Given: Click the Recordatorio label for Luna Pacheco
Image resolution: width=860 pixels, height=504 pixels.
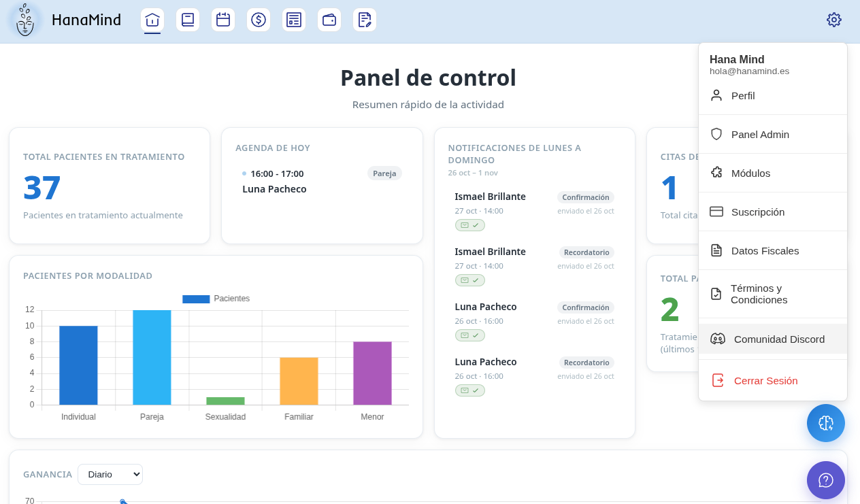Looking at the screenshot, I should tap(586, 363).
